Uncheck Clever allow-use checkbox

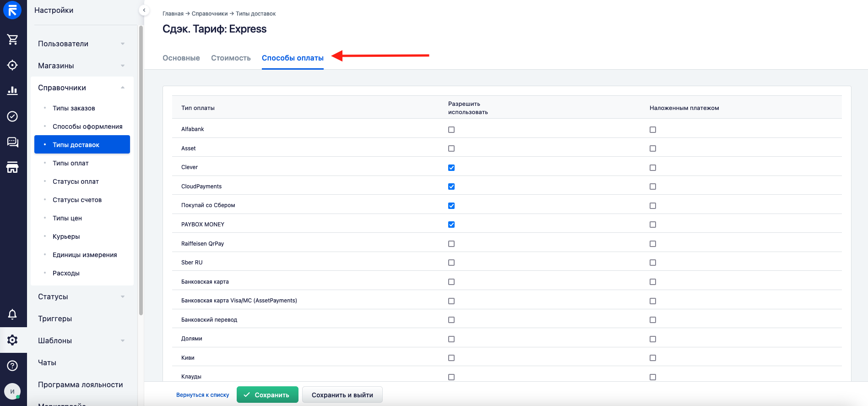coord(451,168)
